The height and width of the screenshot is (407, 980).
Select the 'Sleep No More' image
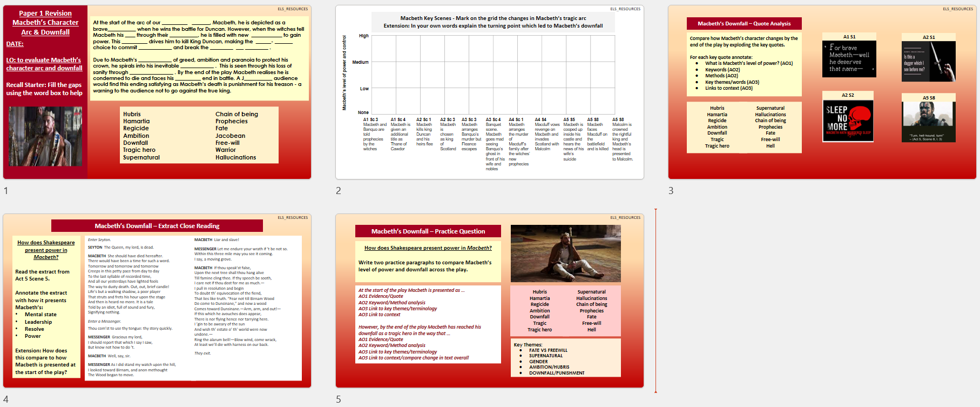click(848, 120)
